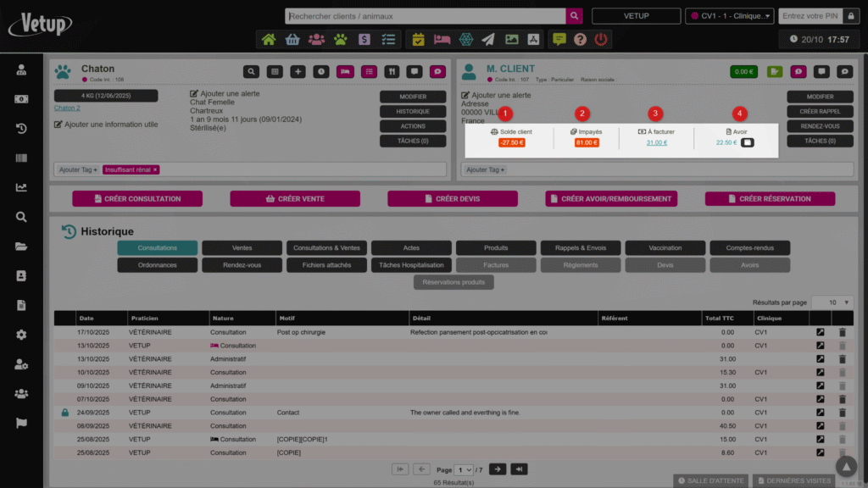Expand the results per page dropdown
Image resolution: width=868 pixels, height=488 pixels.
point(832,302)
